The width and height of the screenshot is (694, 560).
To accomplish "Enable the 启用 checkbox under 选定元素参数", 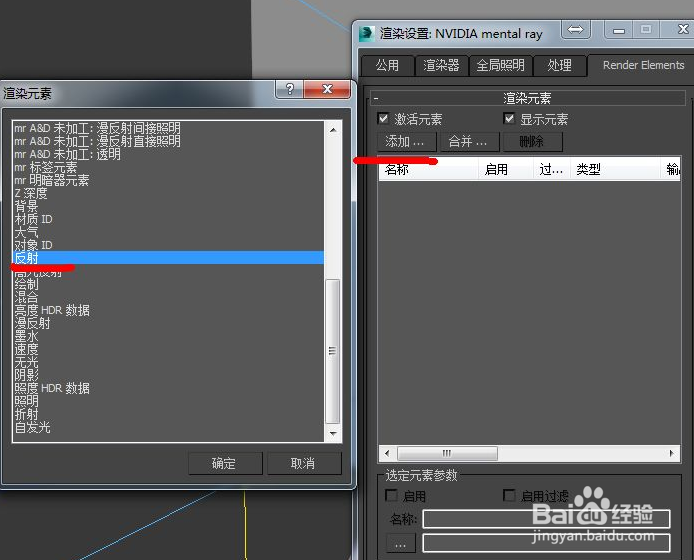I will (391, 495).
